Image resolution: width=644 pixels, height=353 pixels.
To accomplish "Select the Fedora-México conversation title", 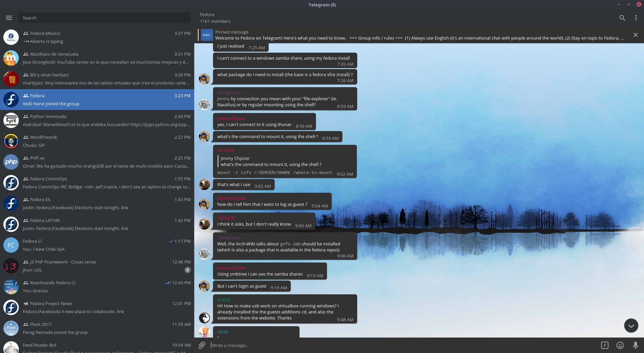I will tap(45, 33).
